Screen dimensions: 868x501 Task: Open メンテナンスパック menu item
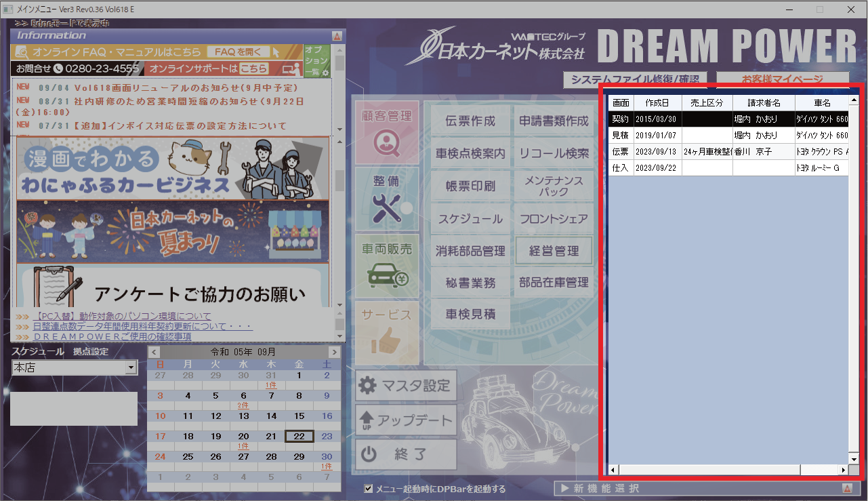tap(554, 186)
